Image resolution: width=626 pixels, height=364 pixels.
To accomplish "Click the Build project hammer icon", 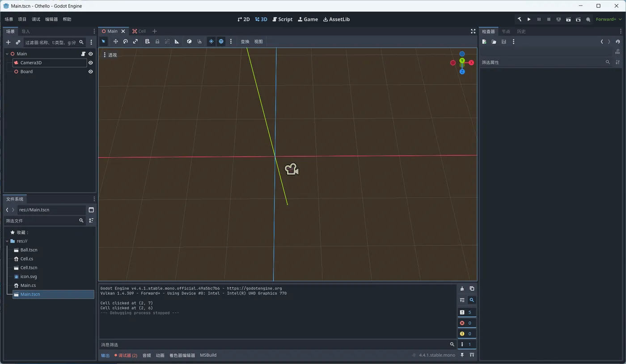I will tap(519, 19).
